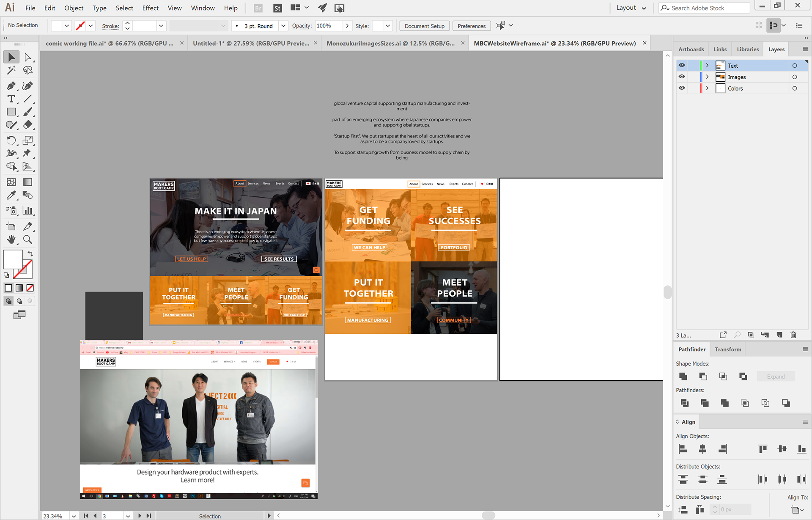This screenshot has width=812, height=520.
Task: Click the Unite shape mode icon
Action: (x=683, y=376)
